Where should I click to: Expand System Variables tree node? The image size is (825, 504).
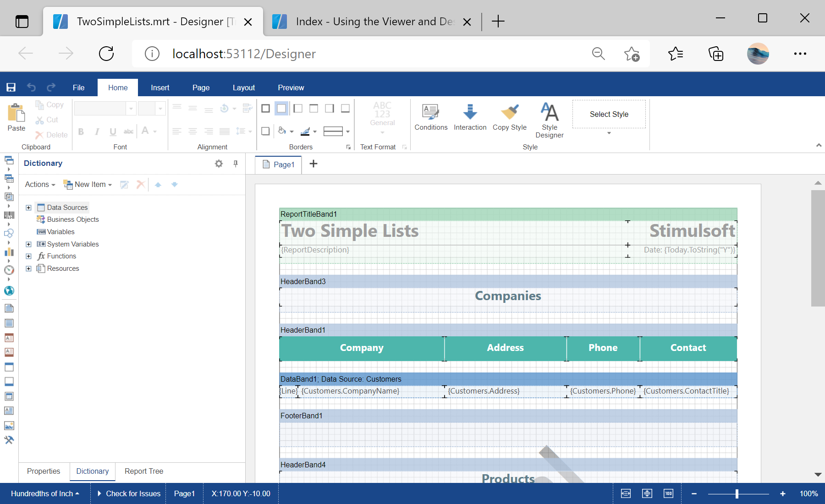coord(28,244)
